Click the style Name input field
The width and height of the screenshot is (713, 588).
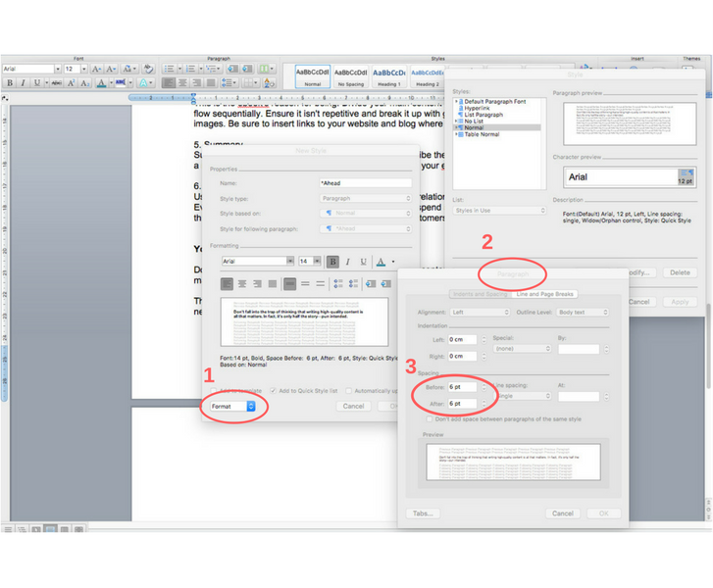(x=366, y=183)
